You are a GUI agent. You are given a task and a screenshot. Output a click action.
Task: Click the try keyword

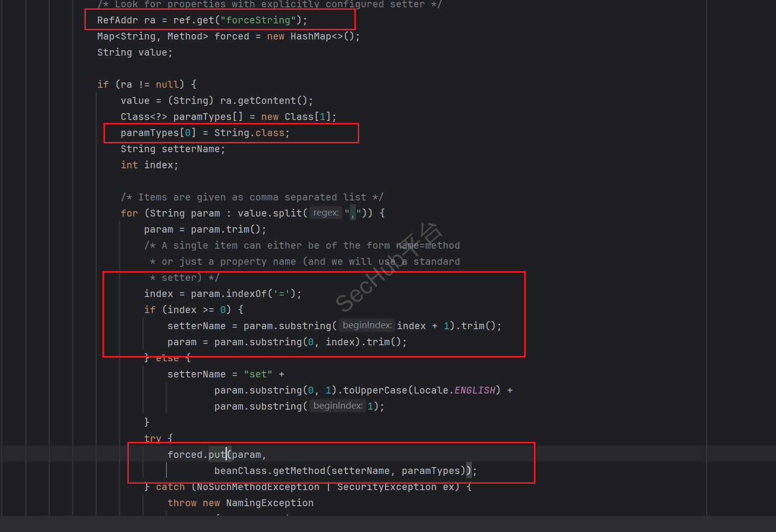[x=153, y=438]
